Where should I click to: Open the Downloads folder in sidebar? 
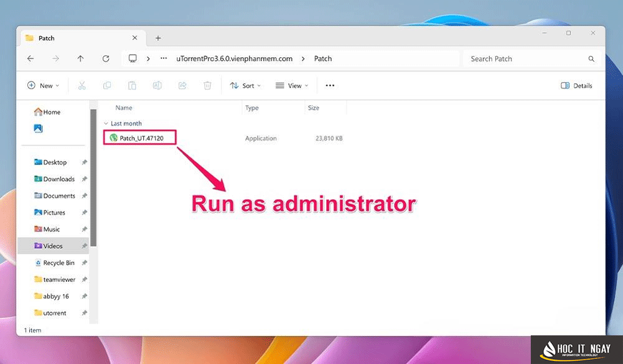54,179
